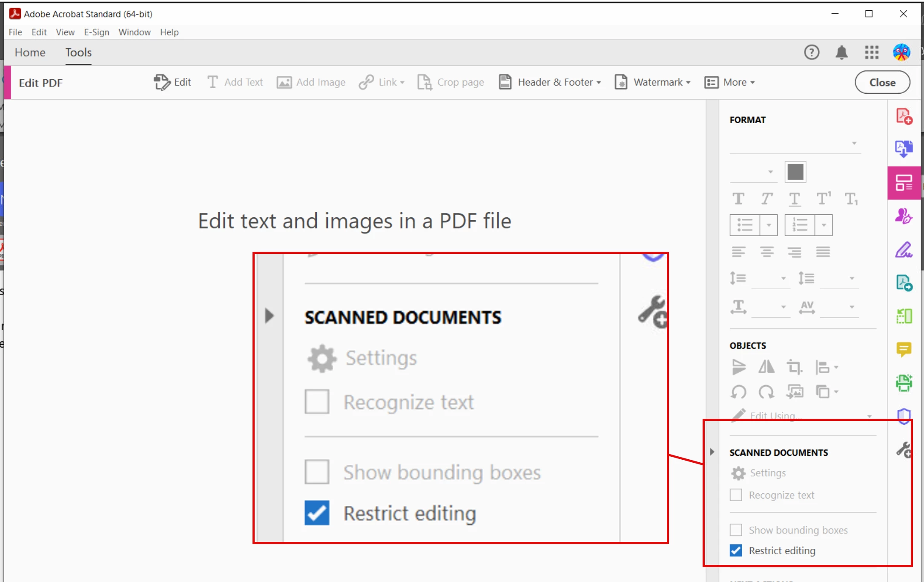Open the E-Sign menu
This screenshot has width=924, height=582.
[x=97, y=32]
